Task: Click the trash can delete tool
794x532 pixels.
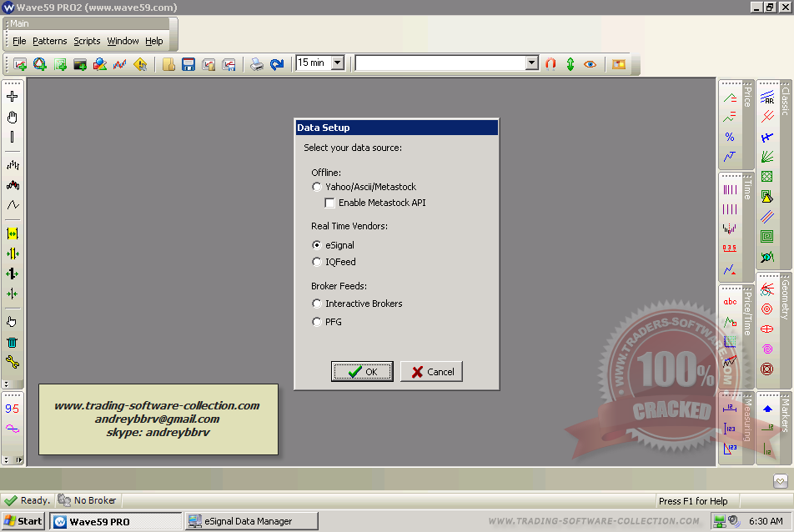Action: [12, 342]
